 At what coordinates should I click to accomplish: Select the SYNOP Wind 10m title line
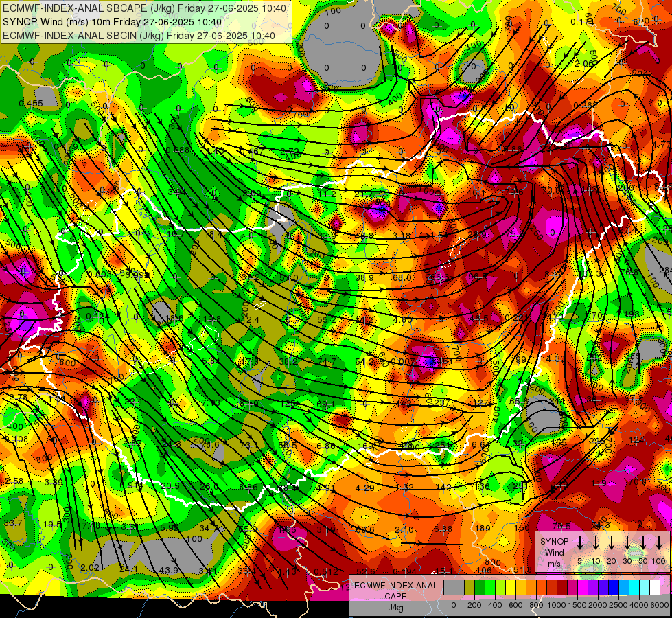click(x=113, y=22)
